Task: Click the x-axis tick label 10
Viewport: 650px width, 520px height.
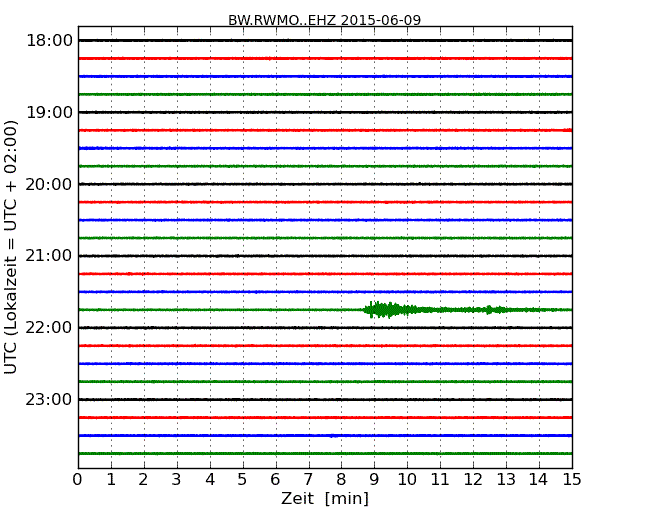Action: click(x=407, y=480)
